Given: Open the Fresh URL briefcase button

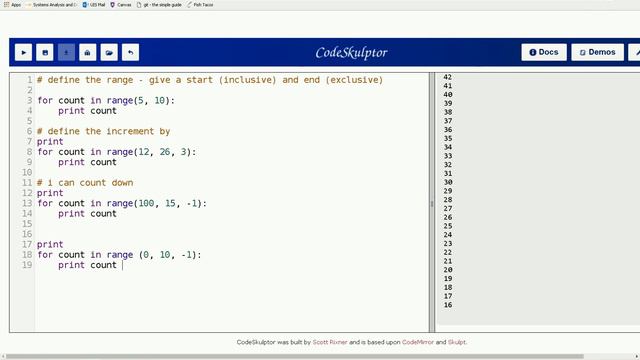Looking at the screenshot, I should (x=87, y=52).
